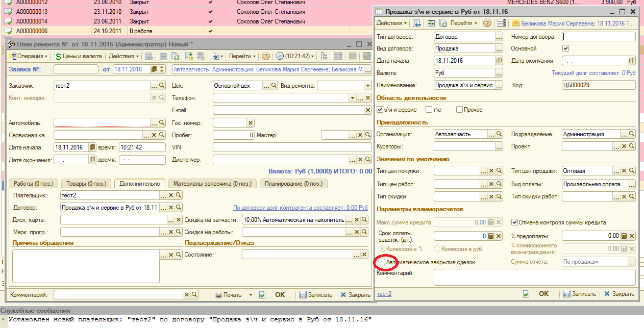Open Действия menu in План ремонта toolbar
Image resolution: width=644 pixels, height=328 pixels.
(123, 56)
